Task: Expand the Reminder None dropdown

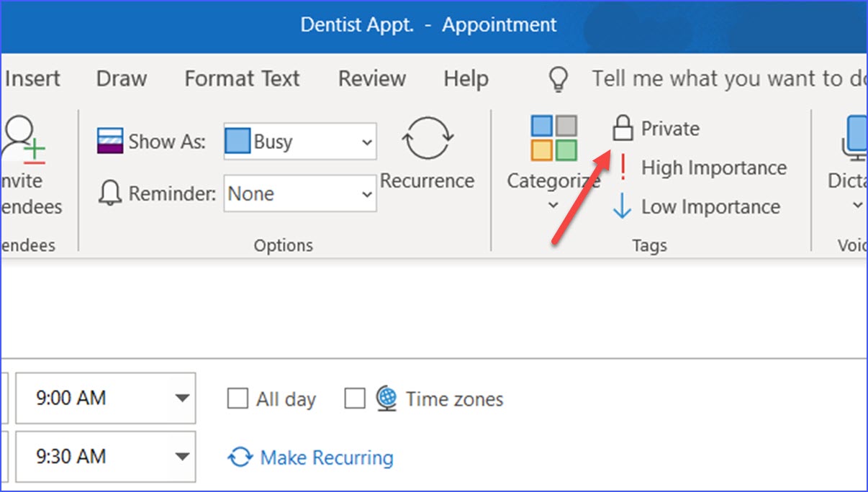Action: click(366, 194)
